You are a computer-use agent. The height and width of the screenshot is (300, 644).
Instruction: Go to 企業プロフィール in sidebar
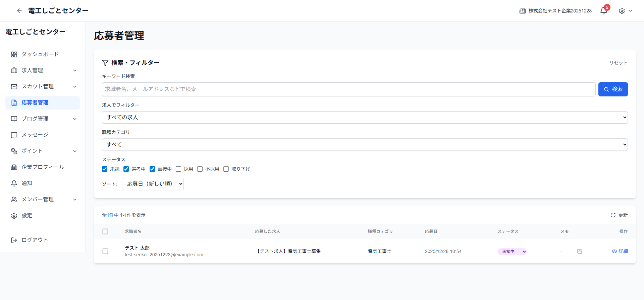pos(43,167)
